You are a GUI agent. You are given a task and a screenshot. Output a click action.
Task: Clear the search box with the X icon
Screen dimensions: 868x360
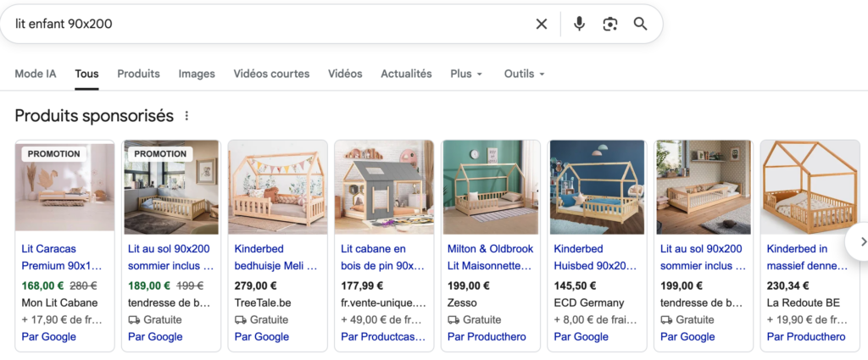(542, 24)
